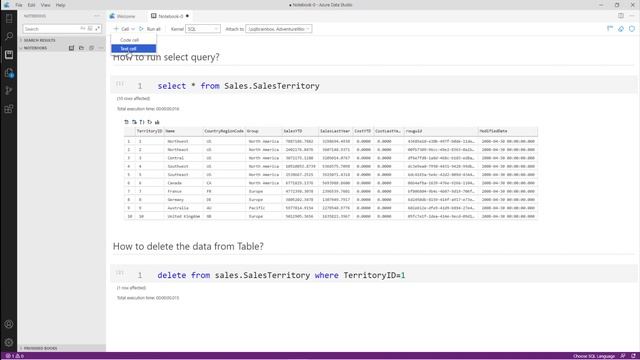Toggle match whole word in notebook search box
This screenshot has width=640, height=360.
[x=90, y=29]
